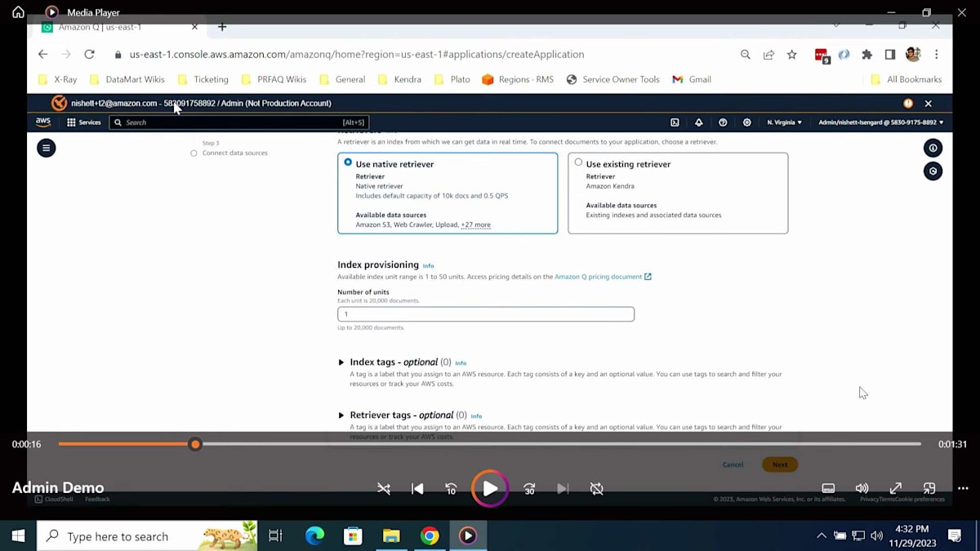Open AWS CloudShell icon in console header
The image size is (980, 551).
click(x=675, y=122)
